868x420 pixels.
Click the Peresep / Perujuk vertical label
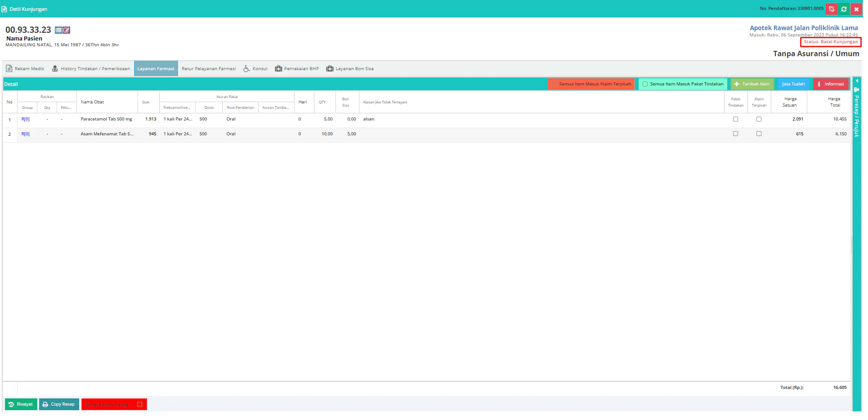click(x=857, y=116)
